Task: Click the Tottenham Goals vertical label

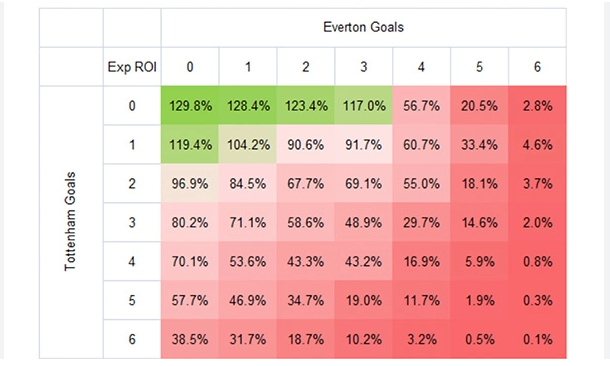Action: (70, 221)
